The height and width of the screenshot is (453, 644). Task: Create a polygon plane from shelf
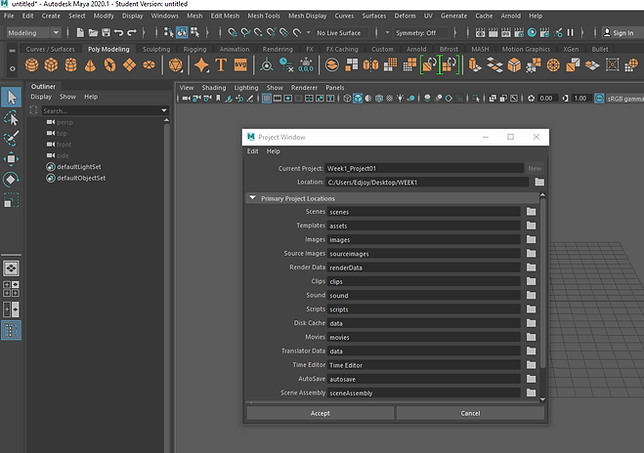point(129,65)
